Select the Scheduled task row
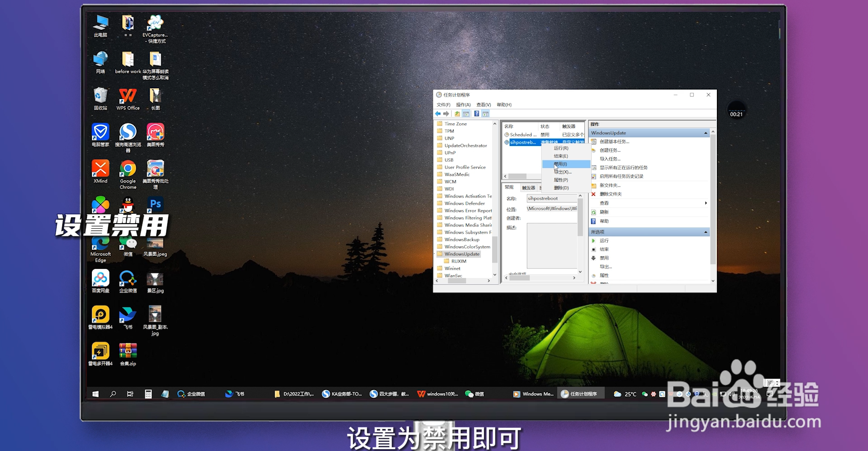Image resolution: width=868 pixels, height=451 pixels. pos(544,135)
